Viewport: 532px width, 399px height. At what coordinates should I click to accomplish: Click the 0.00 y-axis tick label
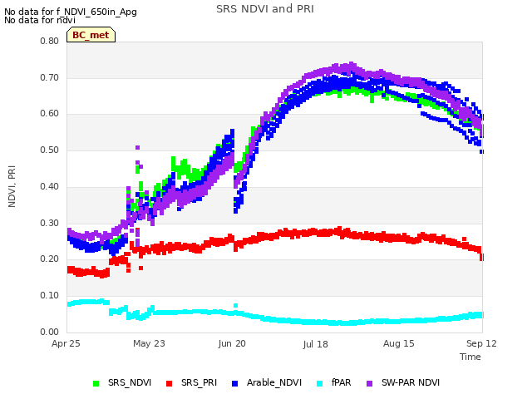click(50, 332)
